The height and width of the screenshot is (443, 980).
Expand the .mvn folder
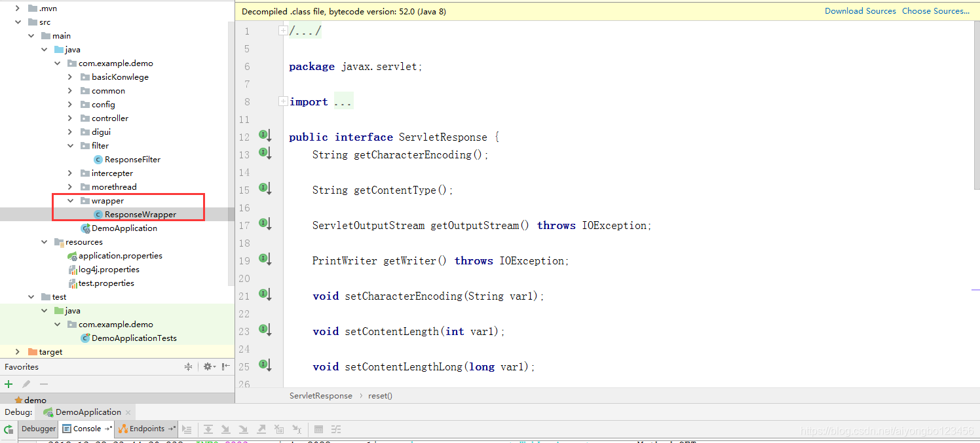[18, 9]
